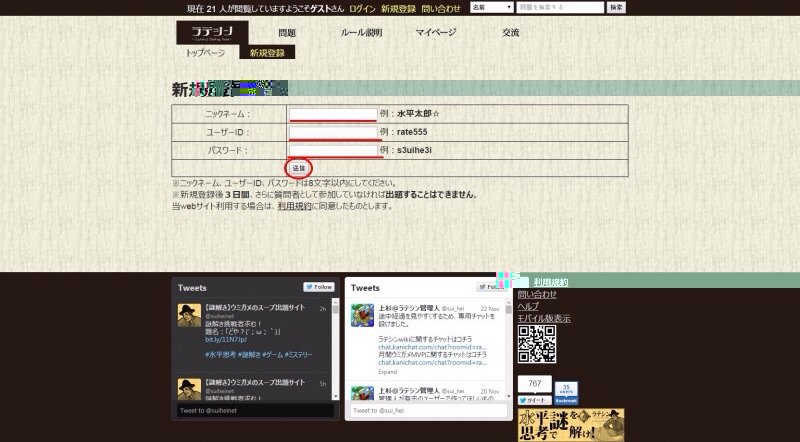800x442 pixels.
Task: Click the 35 users Bookmark badge
Action: click(x=565, y=392)
